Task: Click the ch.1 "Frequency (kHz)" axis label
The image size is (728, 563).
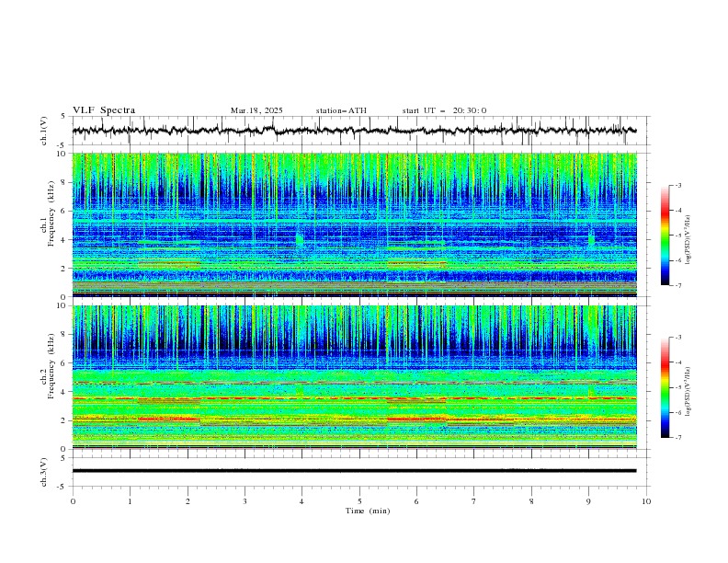Action: pyautogui.click(x=51, y=214)
